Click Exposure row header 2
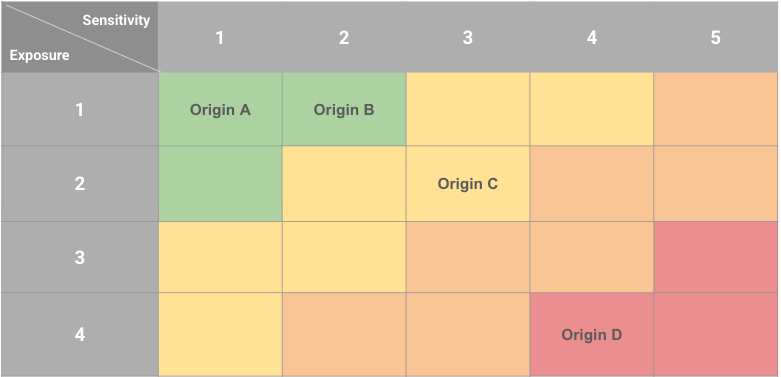781x377 pixels. [x=80, y=184]
